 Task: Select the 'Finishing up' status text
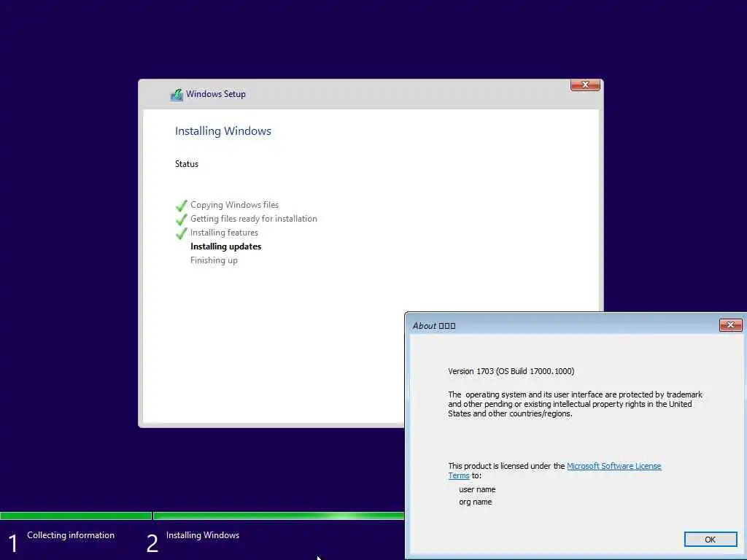(x=214, y=260)
